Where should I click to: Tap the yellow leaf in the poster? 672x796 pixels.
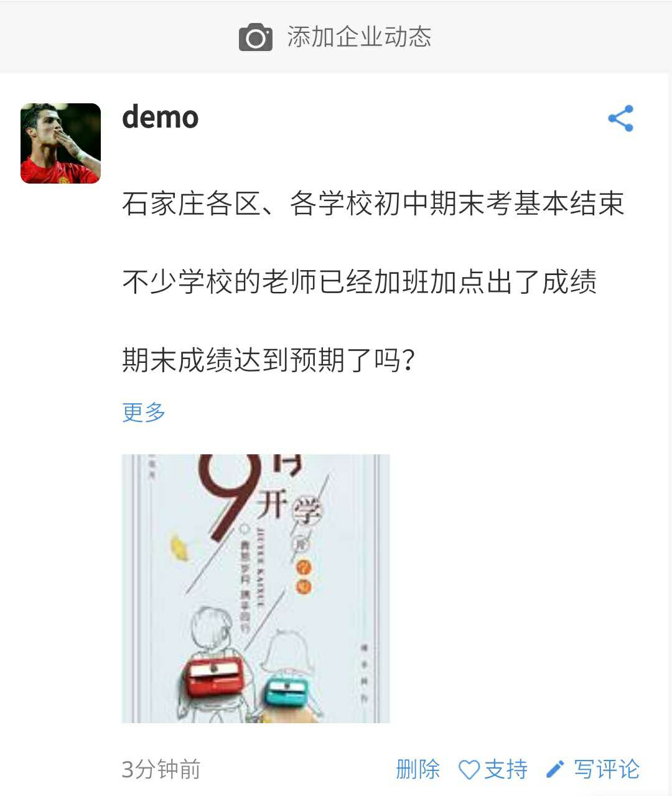coord(179,546)
